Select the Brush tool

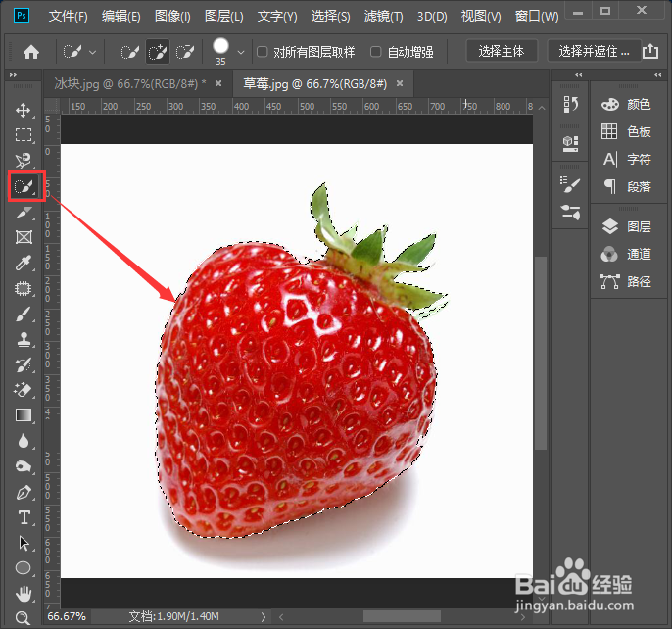pyautogui.click(x=24, y=314)
